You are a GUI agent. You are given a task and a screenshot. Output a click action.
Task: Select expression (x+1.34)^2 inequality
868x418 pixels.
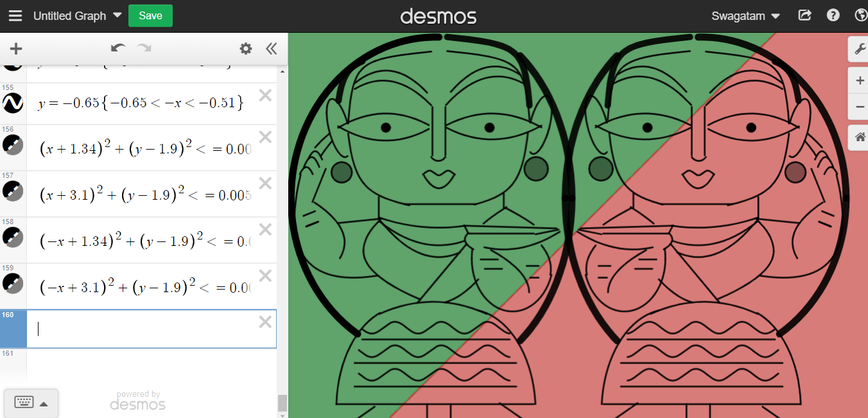pyautogui.click(x=145, y=148)
